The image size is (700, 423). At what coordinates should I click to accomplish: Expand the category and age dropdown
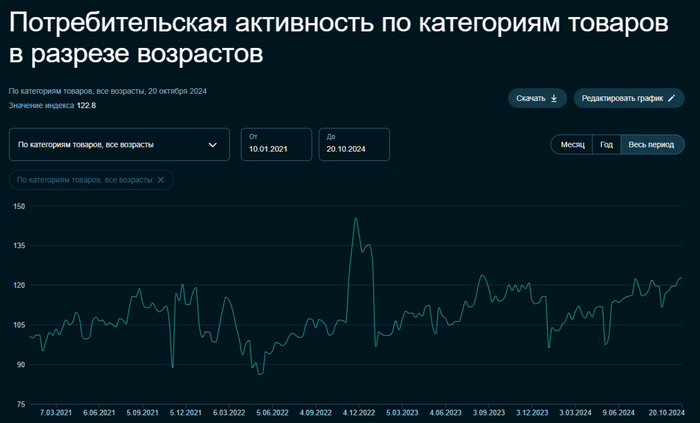pyautogui.click(x=119, y=145)
